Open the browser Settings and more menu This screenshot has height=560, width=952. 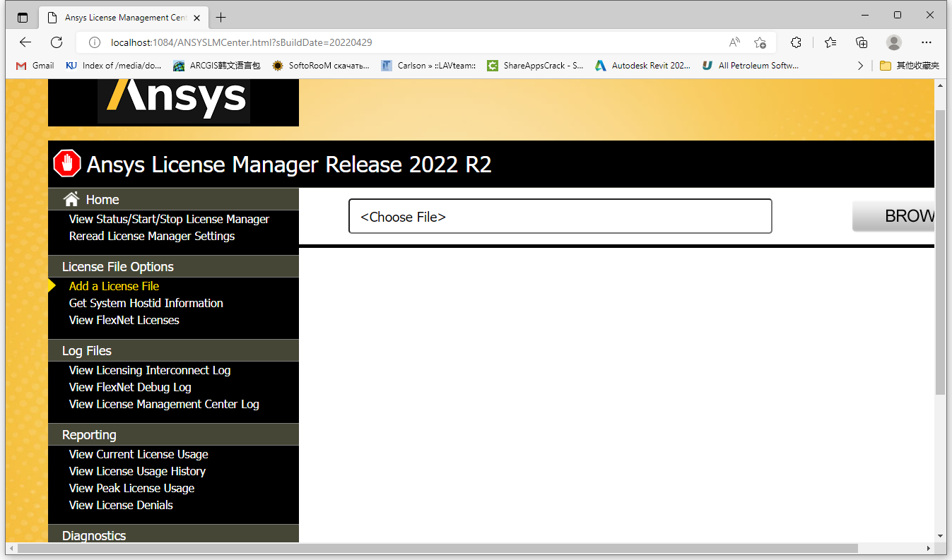coord(927,42)
